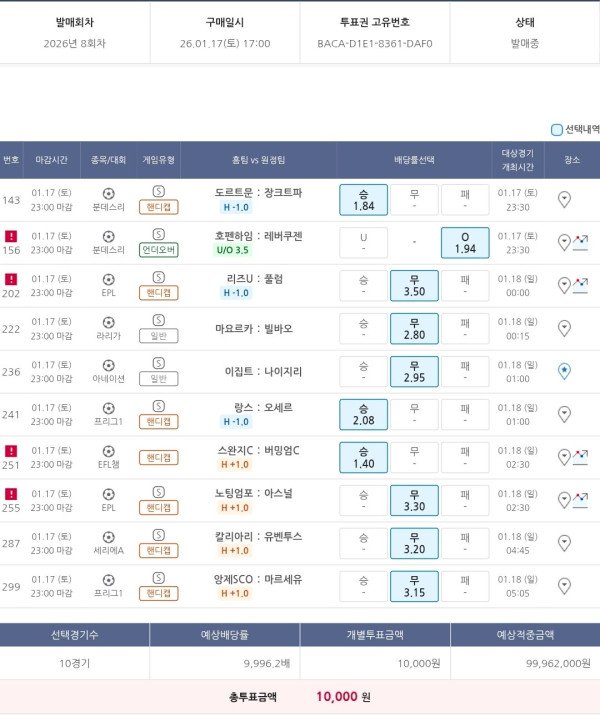
Task: Click expected winnings 99,962,000원
Action: 558,663
